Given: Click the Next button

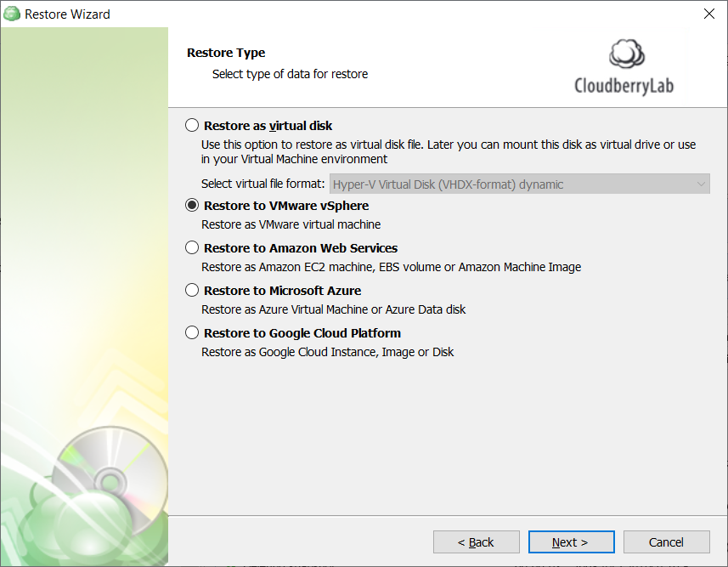Looking at the screenshot, I should coord(571,541).
